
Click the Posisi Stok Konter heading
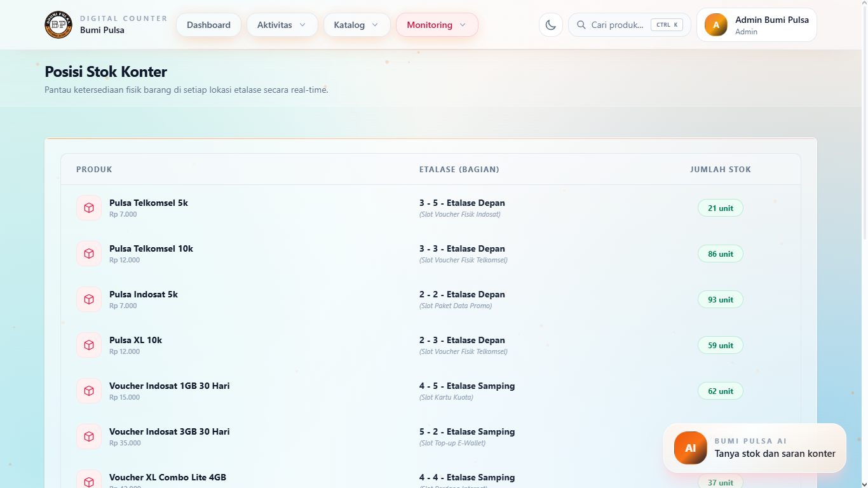click(x=105, y=72)
